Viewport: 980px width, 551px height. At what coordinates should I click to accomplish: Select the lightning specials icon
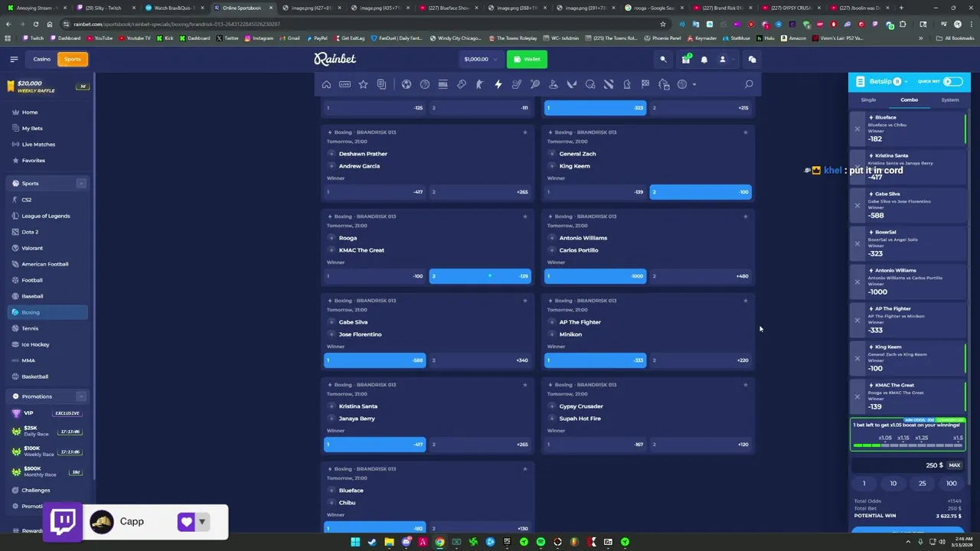498,84
